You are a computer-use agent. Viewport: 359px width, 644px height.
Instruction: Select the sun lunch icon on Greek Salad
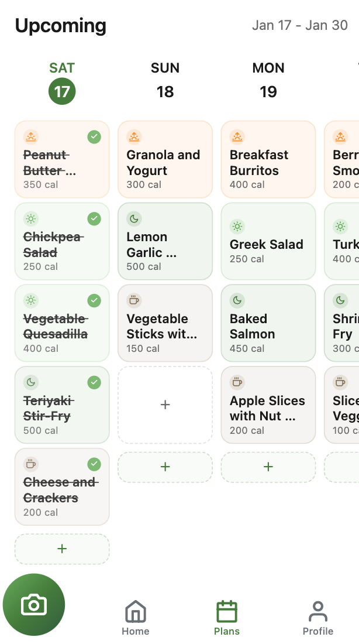(237, 226)
